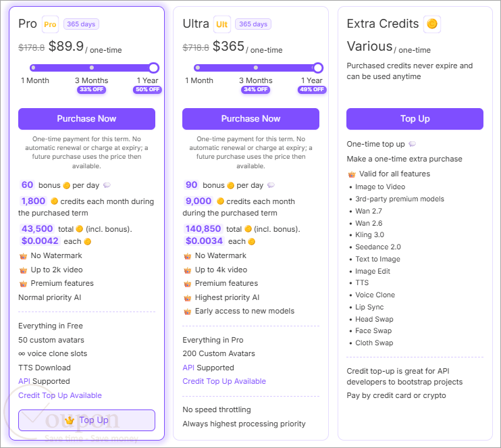Open the API link in the Pro card

[x=24, y=381]
